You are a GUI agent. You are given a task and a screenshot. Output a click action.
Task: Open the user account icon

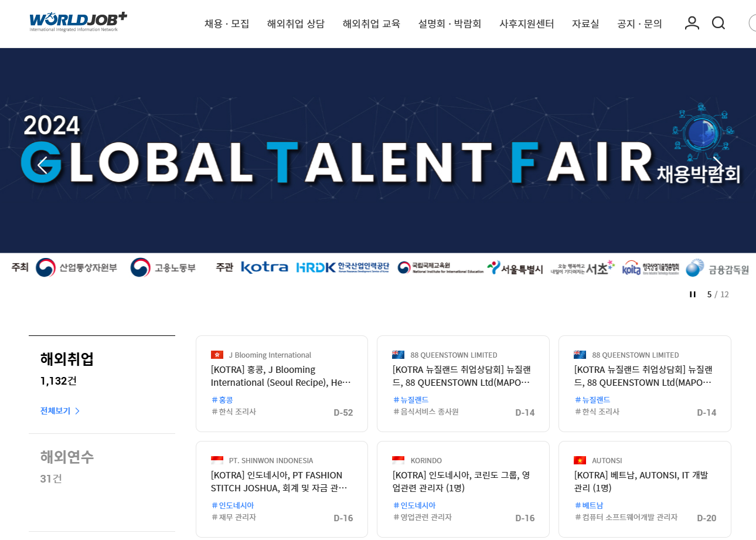pos(692,23)
